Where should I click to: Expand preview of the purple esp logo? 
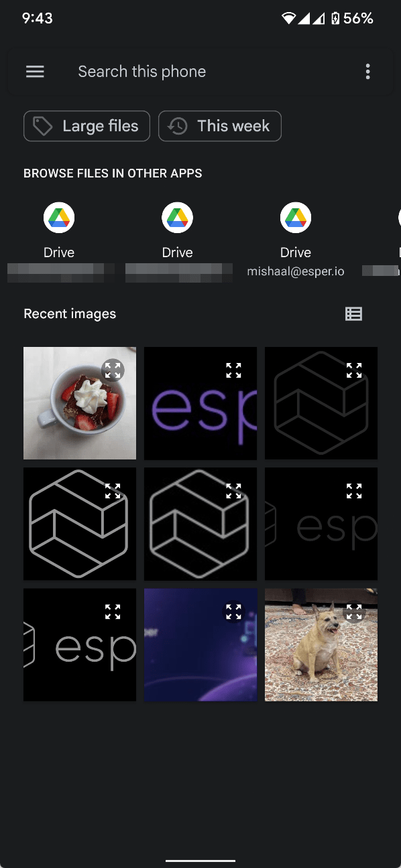233,370
